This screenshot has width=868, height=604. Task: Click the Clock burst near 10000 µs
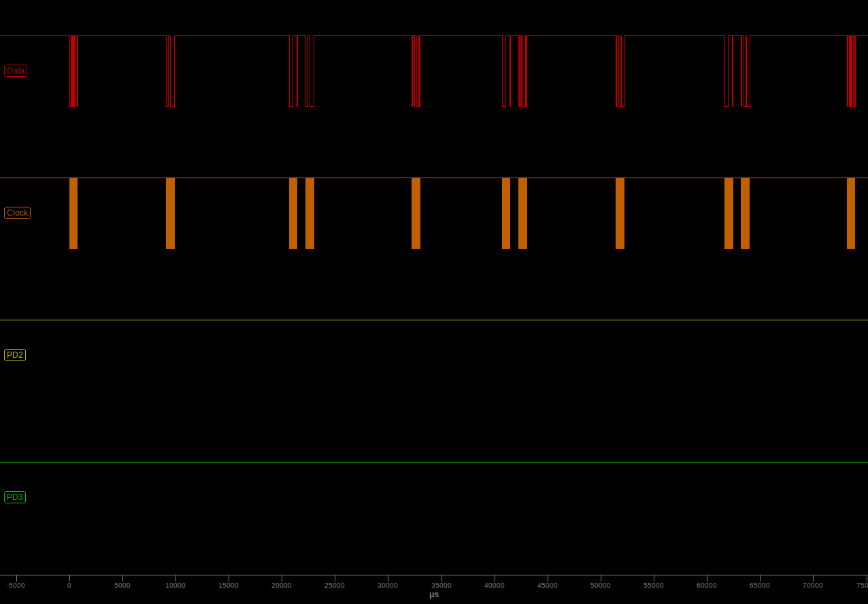tap(170, 214)
